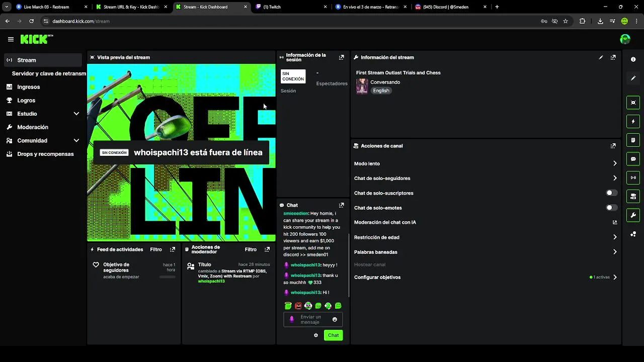The width and height of the screenshot is (644, 362).
Task: Click the browser address bar URL
Action: (81, 21)
